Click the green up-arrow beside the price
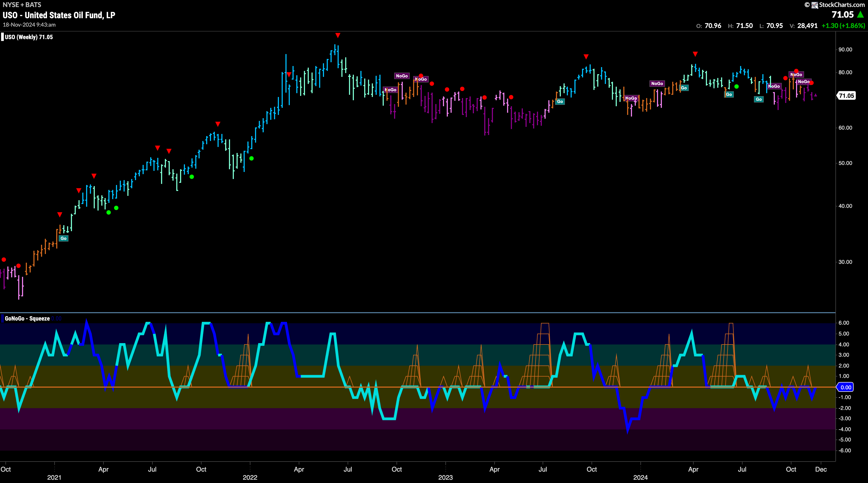 point(861,14)
